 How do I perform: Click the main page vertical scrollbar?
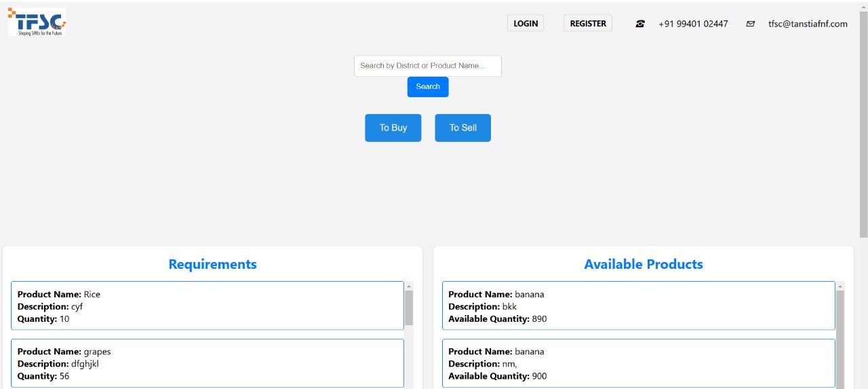pos(863,122)
